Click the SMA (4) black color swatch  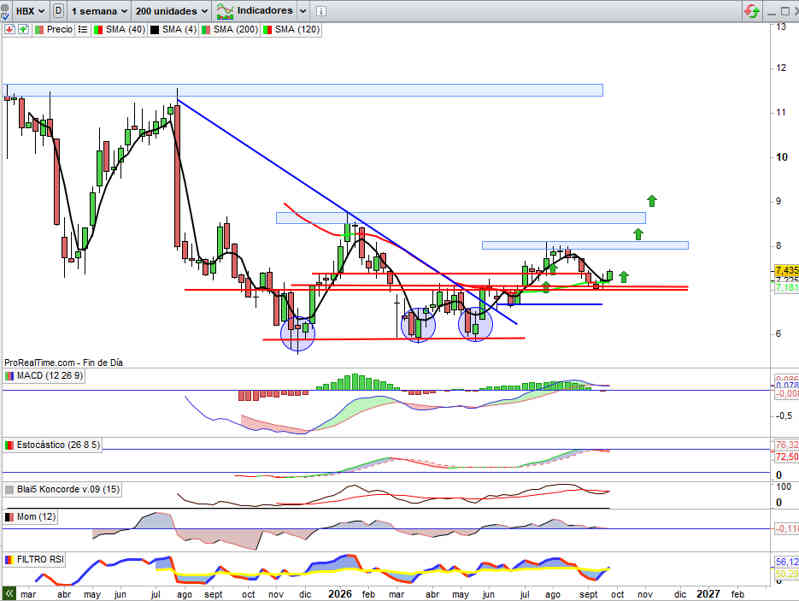coord(154,30)
